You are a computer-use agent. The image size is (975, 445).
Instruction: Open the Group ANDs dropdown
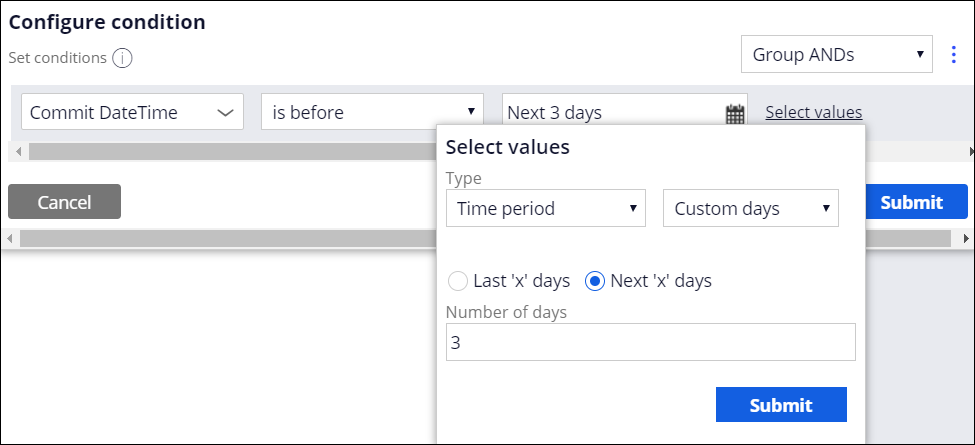tap(836, 54)
